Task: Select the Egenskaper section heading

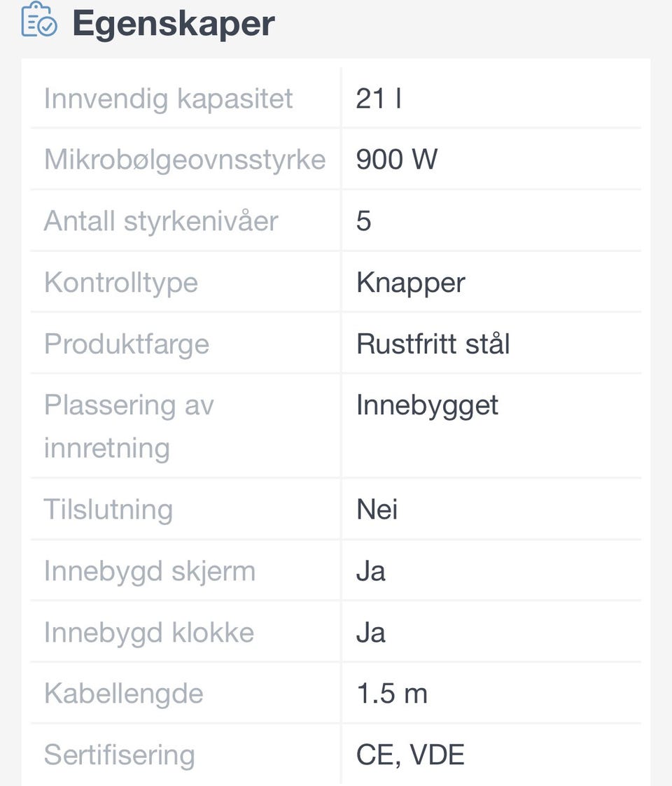Action: tap(174, 24)
